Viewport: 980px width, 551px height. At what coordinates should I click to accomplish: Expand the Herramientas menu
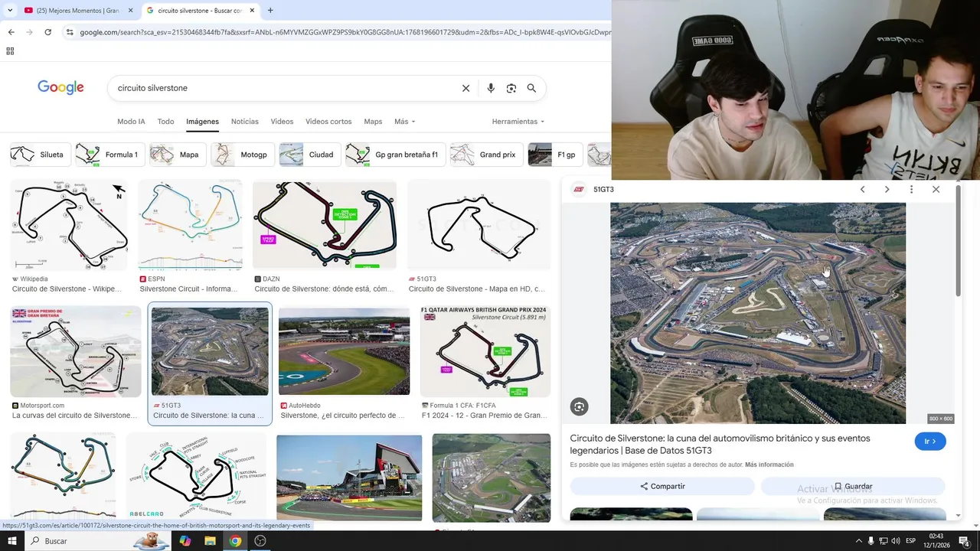tap(518, 122)
